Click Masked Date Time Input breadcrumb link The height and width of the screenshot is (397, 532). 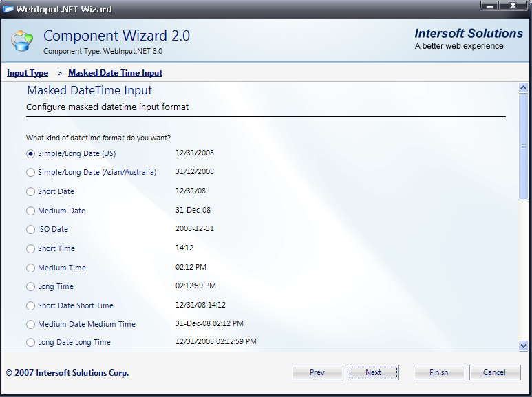pyautogui.click(x=115, y=73)
